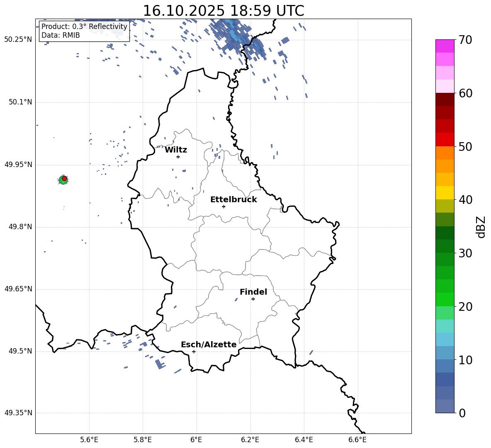Click the 5.6°E longitude label
The height and width of the screenshot is (448, 491).
click(x=89, y=440)
